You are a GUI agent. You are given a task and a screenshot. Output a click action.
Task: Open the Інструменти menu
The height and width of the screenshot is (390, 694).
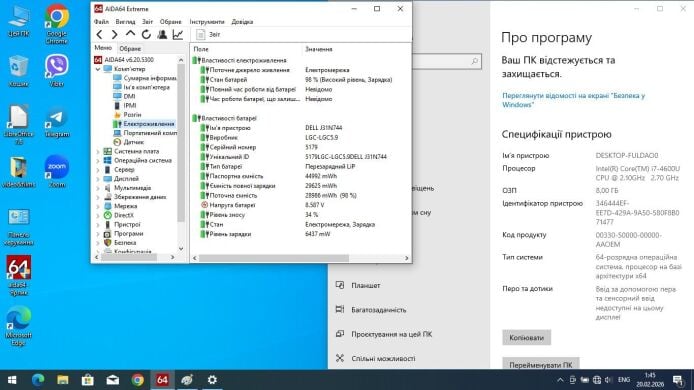[x=207, y=22]
